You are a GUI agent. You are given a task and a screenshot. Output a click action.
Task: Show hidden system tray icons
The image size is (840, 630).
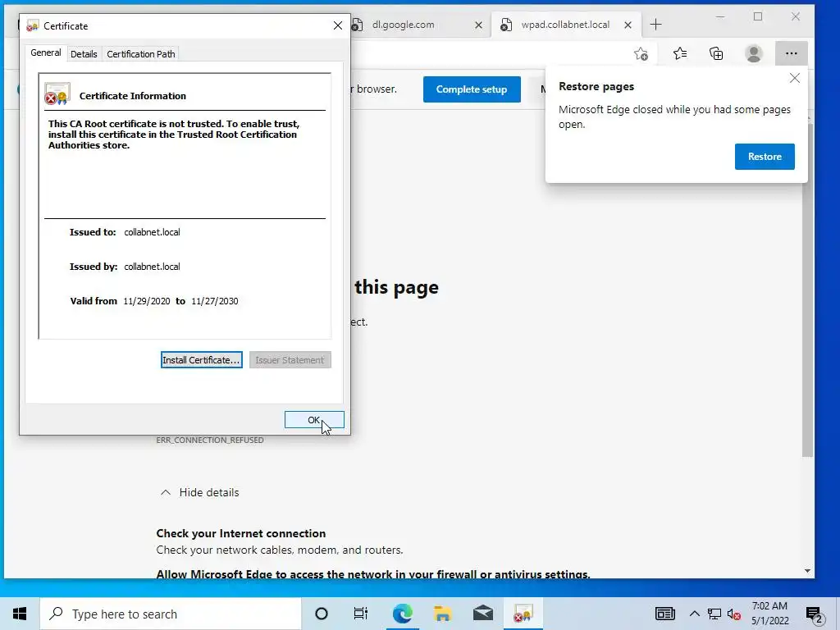click(694, 614)
